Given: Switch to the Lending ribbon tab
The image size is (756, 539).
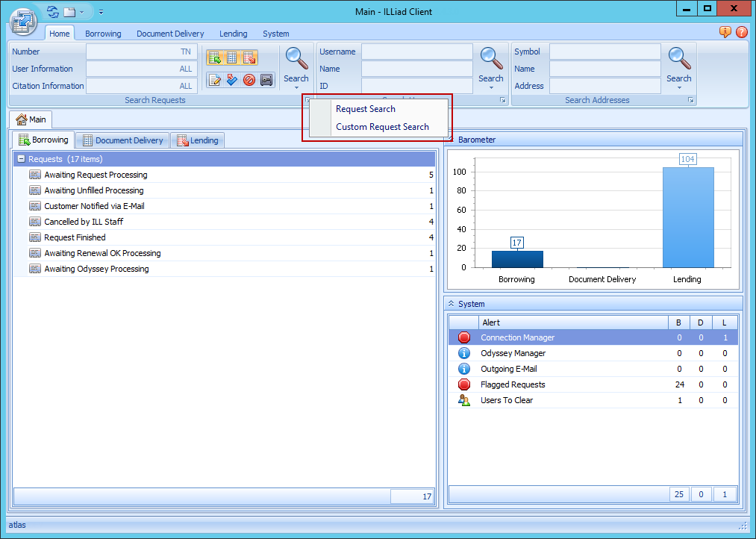Looking at the screenshot, I should pos(233,34).
